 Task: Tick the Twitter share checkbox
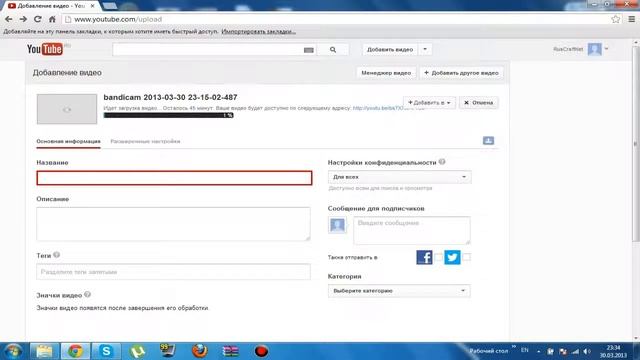click(467, 257)
